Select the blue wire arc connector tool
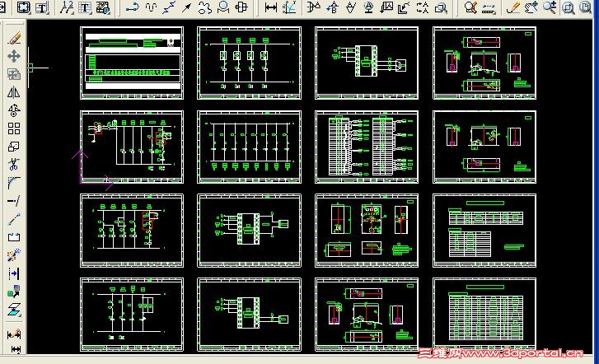This screenshot has width=599, height=364. (x=133, y=7)
